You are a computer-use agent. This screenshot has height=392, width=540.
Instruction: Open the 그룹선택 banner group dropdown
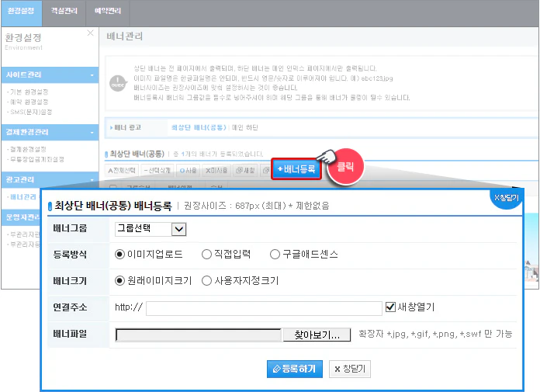pyautogui.click(x=151, y=229)
